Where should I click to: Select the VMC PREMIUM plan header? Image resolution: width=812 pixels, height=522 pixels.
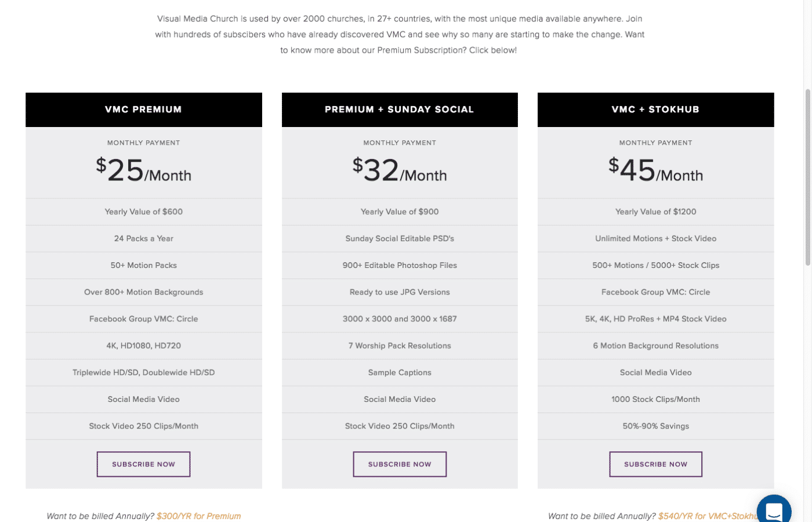(143, 109)
